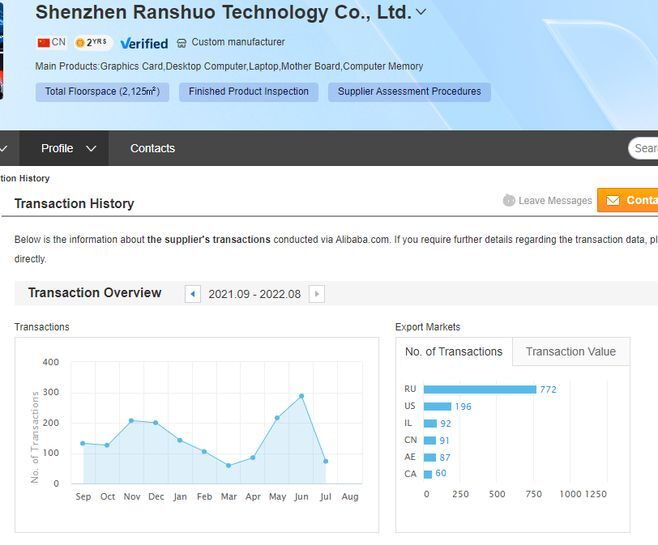Click the Leave Messages link
The height and width of the screenshot is (545, 658).
[555, 201]
